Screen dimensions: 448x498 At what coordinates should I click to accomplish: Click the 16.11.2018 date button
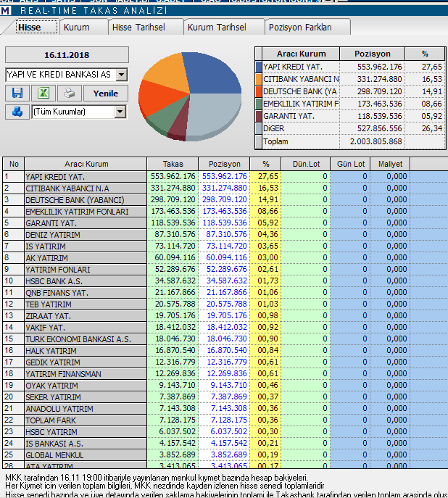67,55
